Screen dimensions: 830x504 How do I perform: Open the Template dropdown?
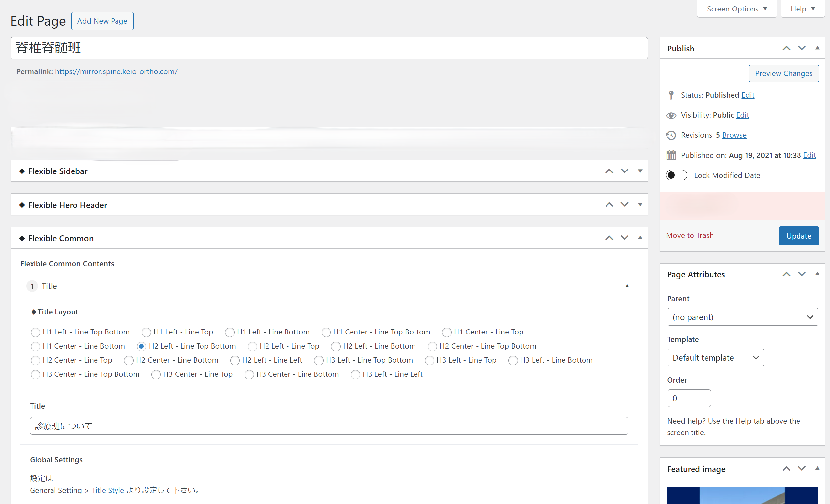tap(715, 358)
